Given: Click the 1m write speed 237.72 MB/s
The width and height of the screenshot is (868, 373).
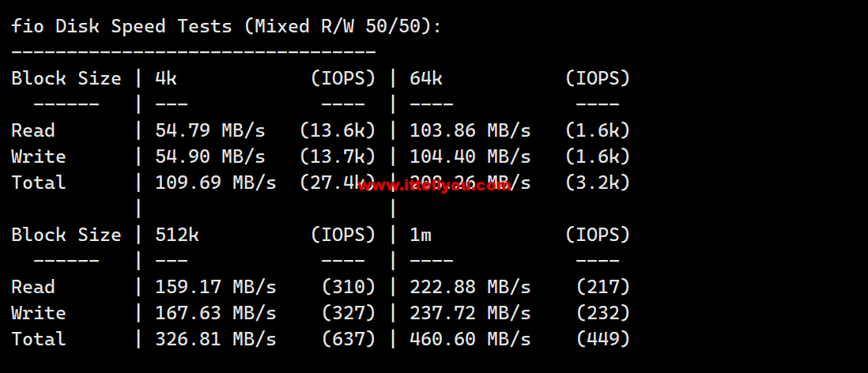Looking at the screenshot, I should point(470,313).
